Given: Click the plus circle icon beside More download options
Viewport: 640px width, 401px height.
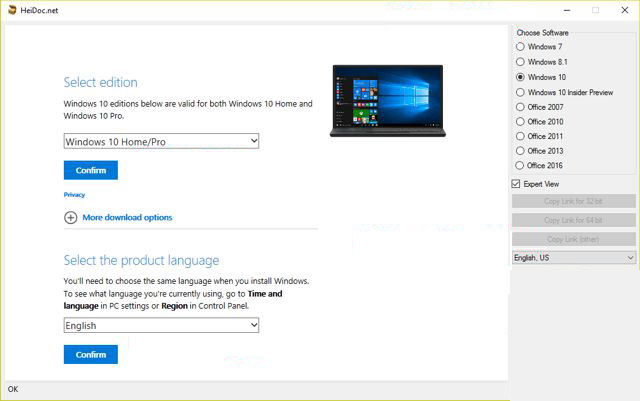Looking at the screenshot, I should point(70,218).
